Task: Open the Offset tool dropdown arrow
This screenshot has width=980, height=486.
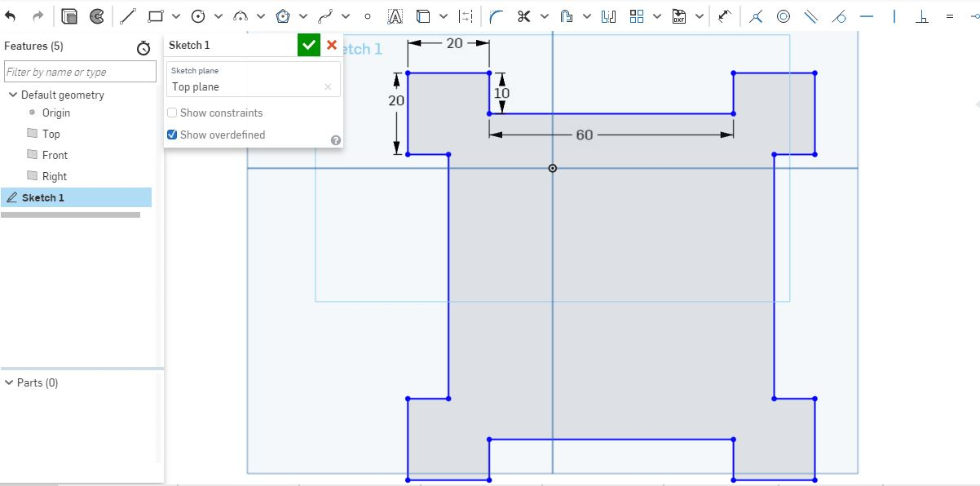Action: click(587, 16)
